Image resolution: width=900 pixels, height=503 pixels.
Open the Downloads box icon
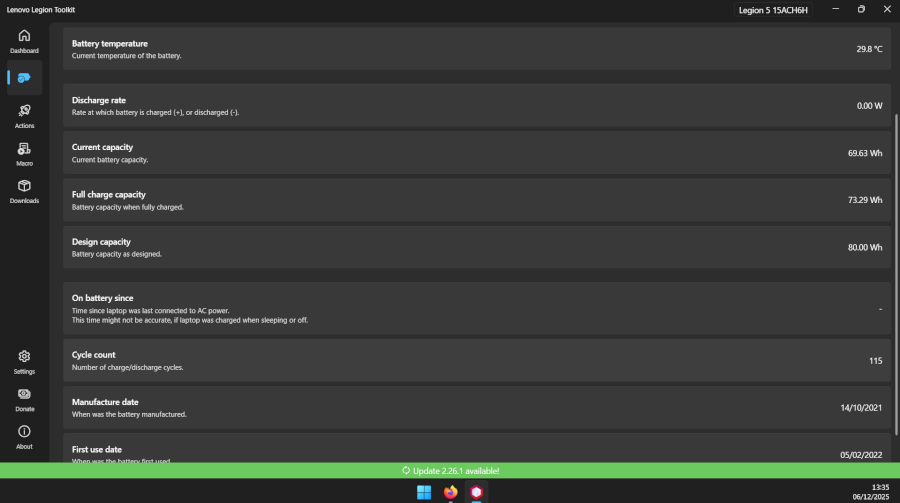coord(24,191)
